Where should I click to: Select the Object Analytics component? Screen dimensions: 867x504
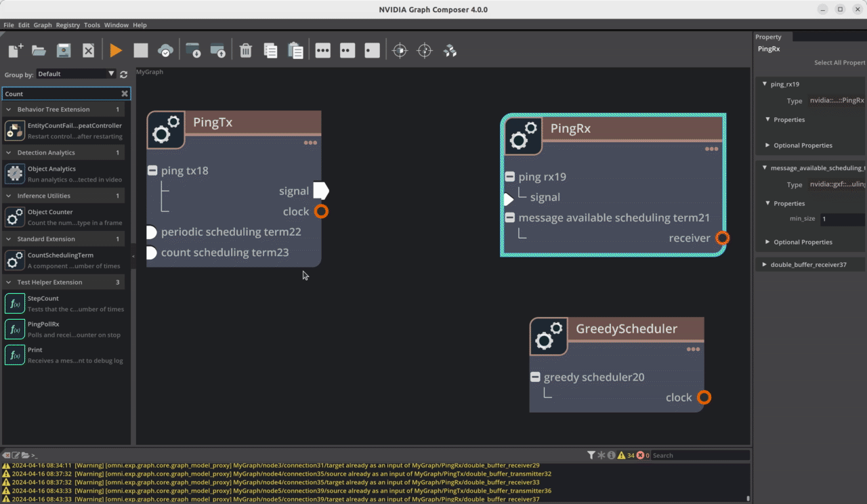pos(64,174)
